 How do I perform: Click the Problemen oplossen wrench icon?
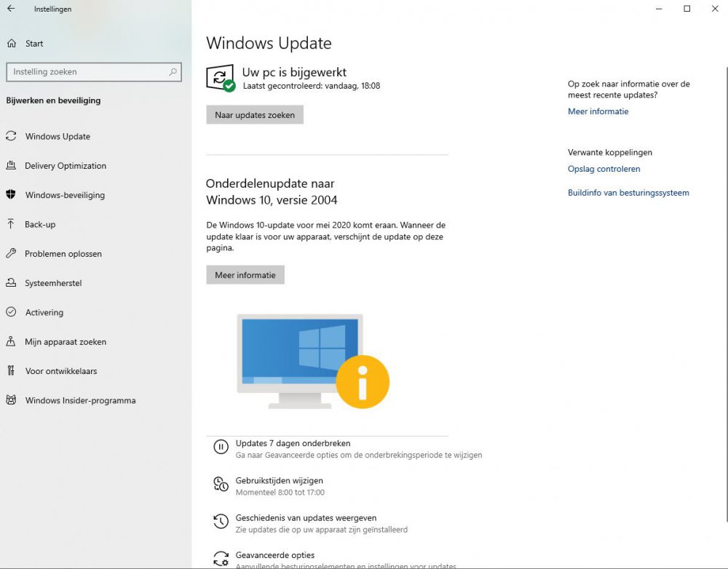click(x=11, y=253)
